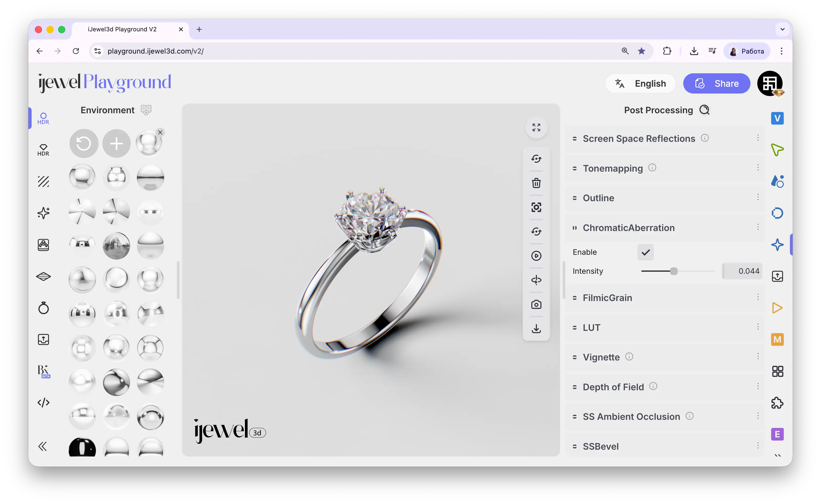Screen dimensions: 821x504
Task: Open the Bx beta sidebar icon
Action: pos(43,371)
